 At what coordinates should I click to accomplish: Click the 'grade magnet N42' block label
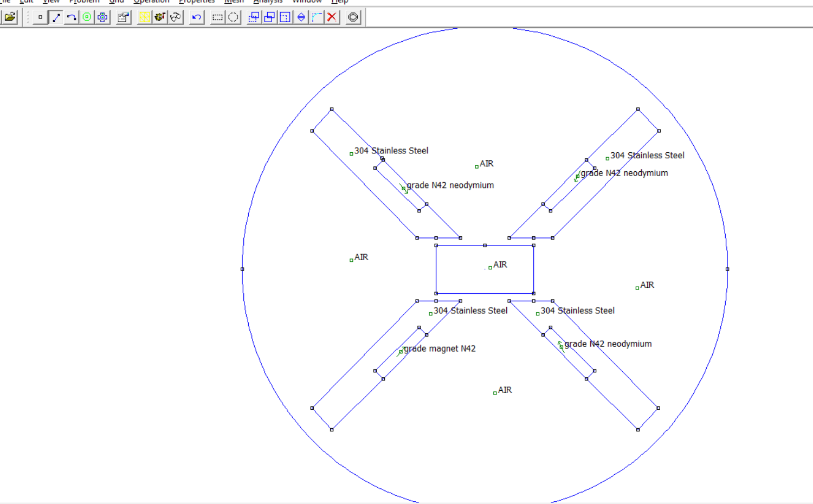coord(440,348)
